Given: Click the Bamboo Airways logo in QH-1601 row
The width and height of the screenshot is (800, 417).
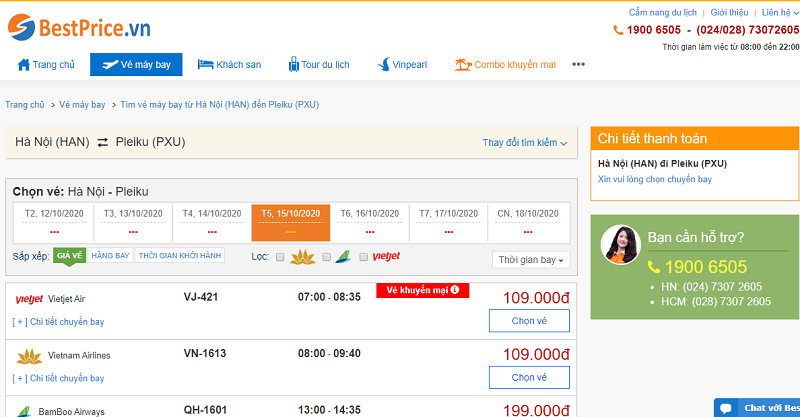Looking at the screenshot, I should (23, 411).
